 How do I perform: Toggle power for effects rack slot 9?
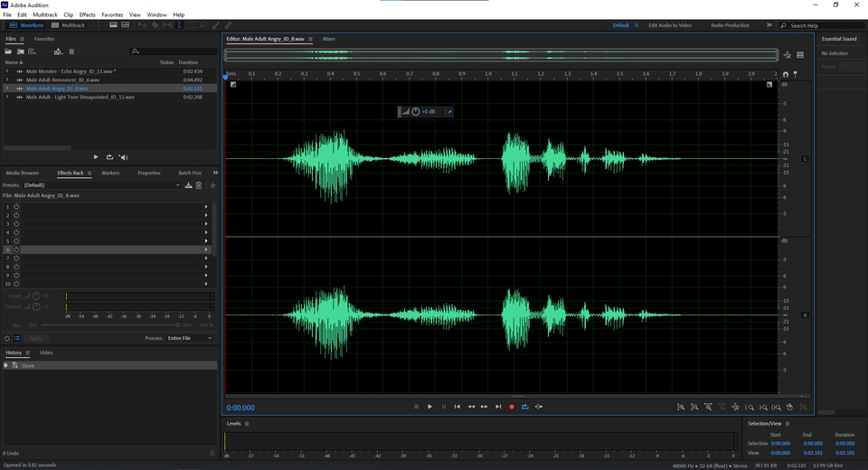[x=16, y=275]
